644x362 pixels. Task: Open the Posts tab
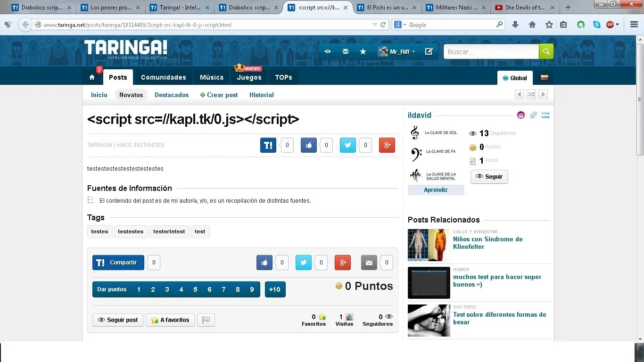click(118, 77)
